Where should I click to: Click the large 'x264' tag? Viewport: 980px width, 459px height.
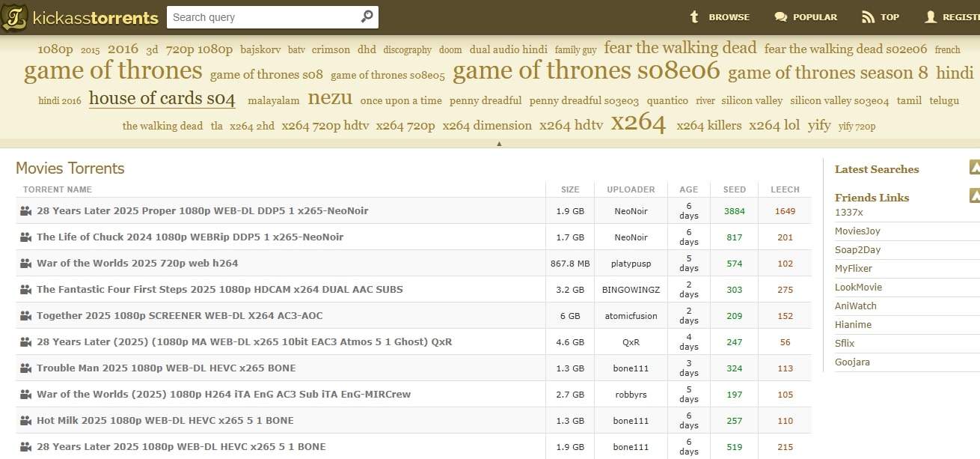tap(638, 123)
